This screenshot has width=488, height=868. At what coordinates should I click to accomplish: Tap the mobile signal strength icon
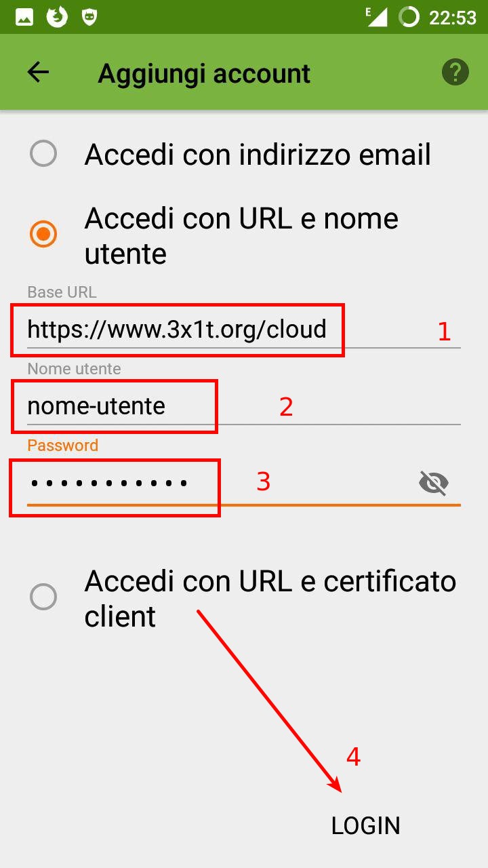tap(377, 17)
